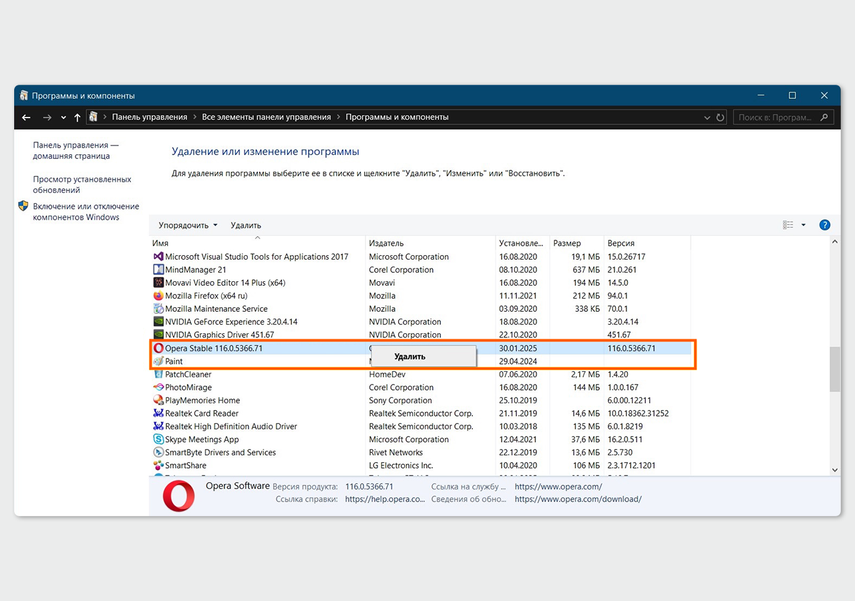
Task: Click Удалить in the toolbar
Action: point(246,226)
